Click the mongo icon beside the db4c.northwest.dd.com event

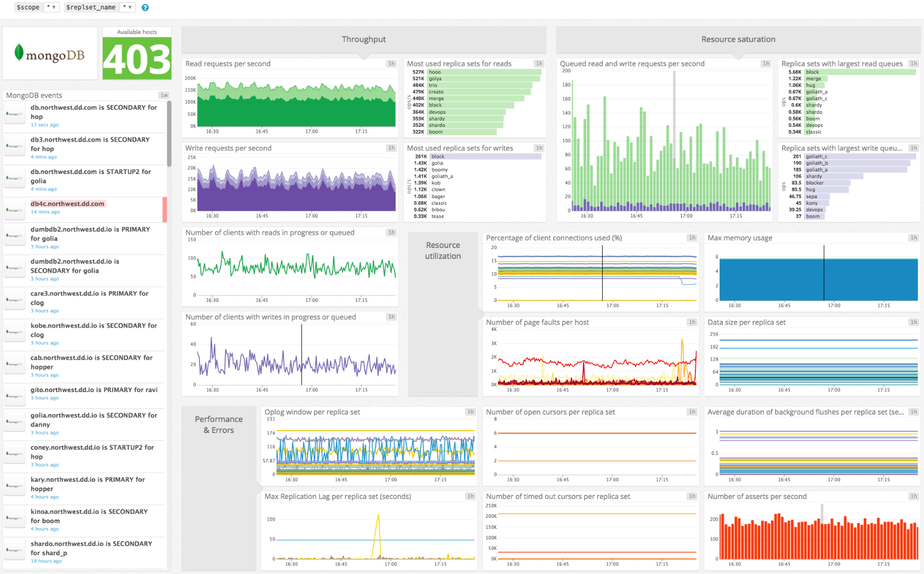14,209
